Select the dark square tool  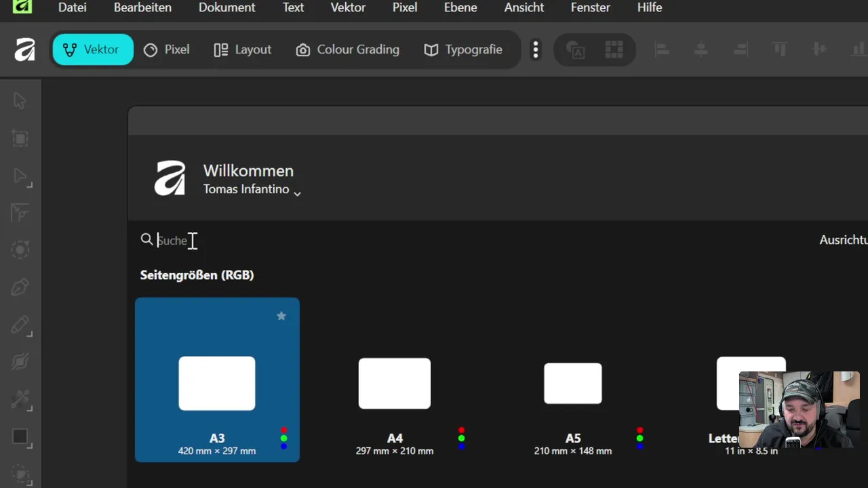click(20, 437)
